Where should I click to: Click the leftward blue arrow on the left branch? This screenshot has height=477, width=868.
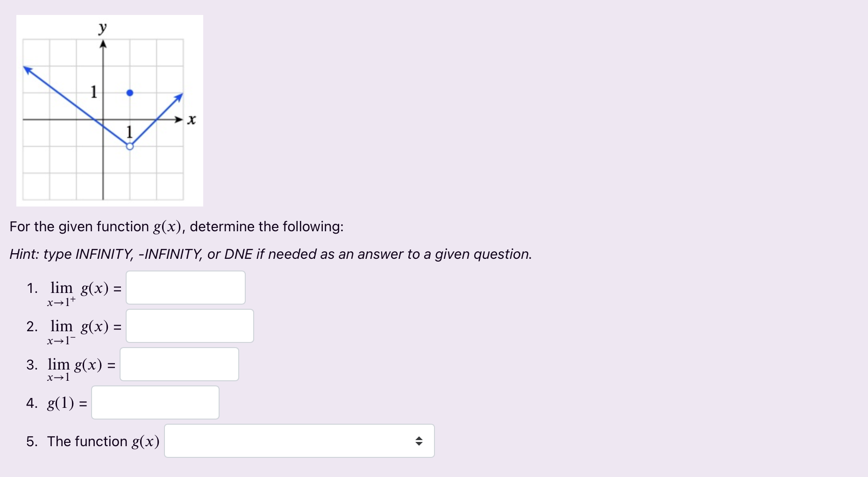coord(27,69)
